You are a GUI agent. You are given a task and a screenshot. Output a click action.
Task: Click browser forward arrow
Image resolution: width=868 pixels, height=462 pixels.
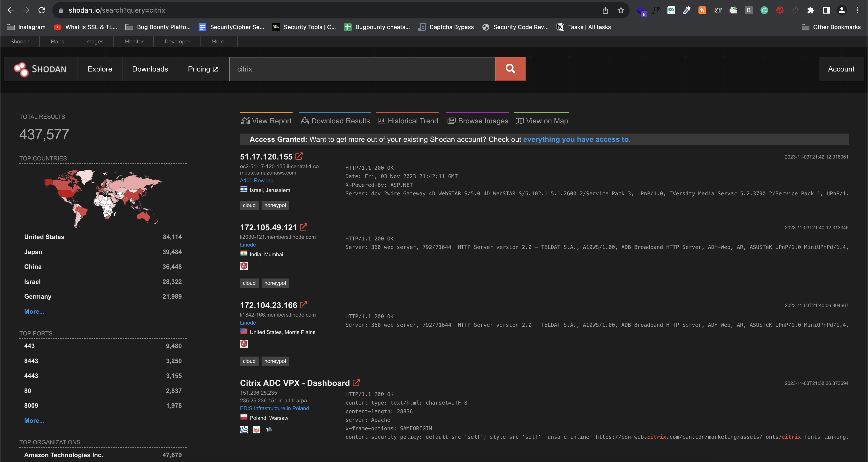point(26,10)
